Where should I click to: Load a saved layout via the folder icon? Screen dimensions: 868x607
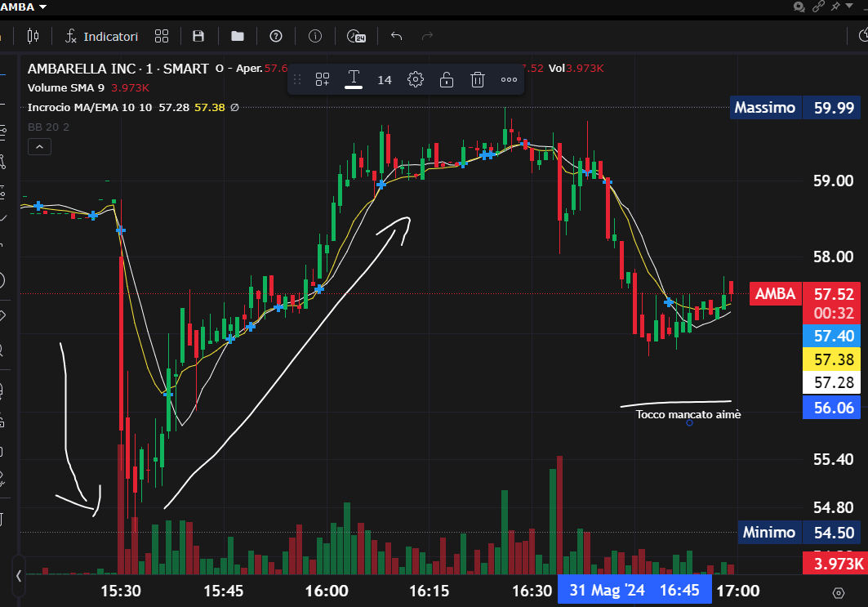point(238,37)
